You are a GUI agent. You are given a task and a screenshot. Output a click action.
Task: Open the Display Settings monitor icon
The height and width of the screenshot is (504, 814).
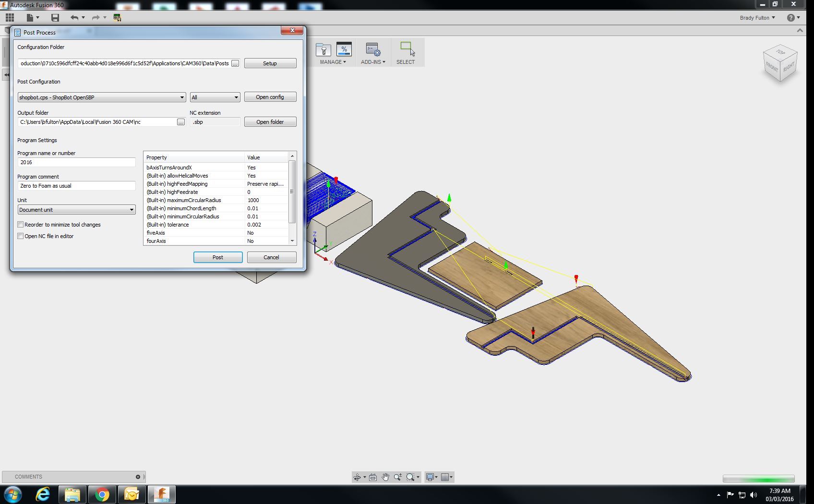pos(431,477)
